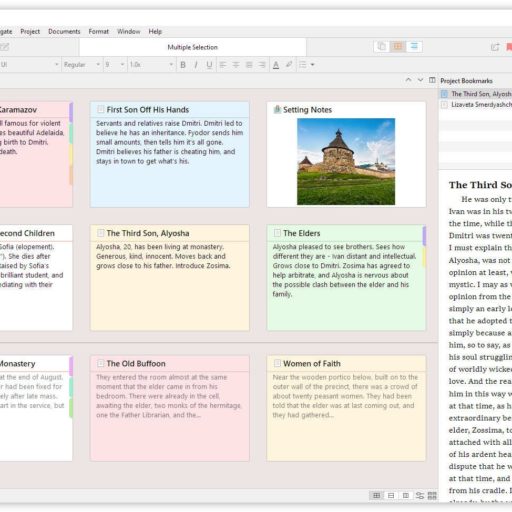Click the document icon on The Old Buffoon card
This screenshot has height=512, width=512.
(100, 363)
